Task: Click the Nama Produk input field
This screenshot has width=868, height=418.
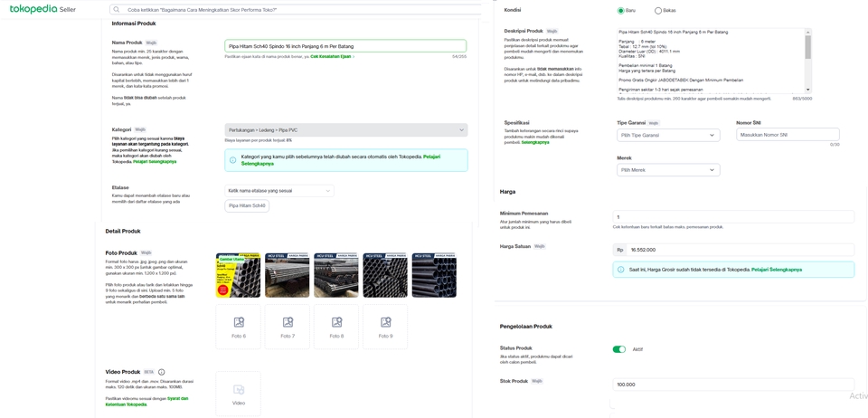Action: (345, 46)
